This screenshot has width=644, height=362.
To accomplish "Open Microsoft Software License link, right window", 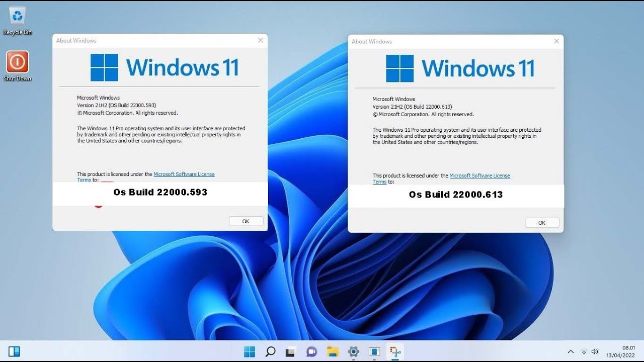I will coord(479,175).
